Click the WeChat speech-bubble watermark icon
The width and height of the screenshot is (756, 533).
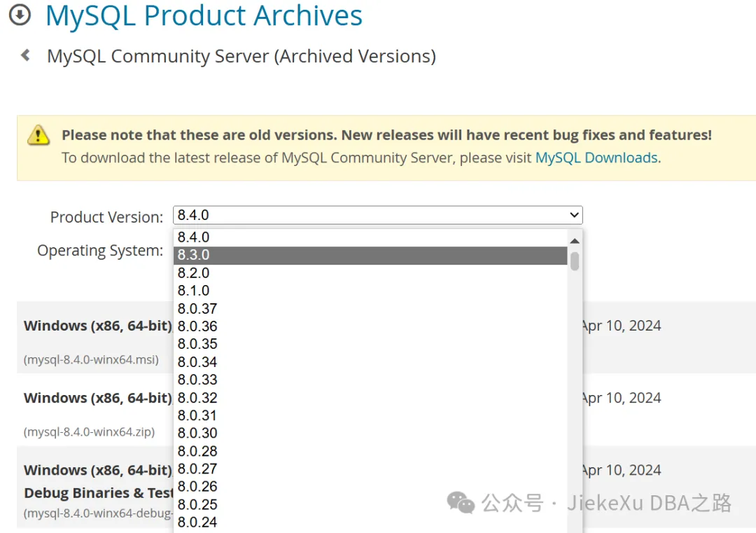tap(461, 503)
